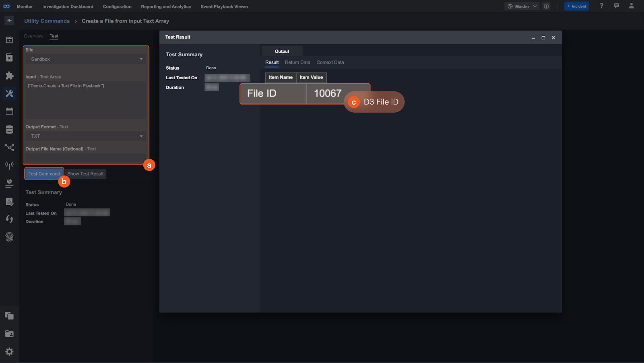
Task: Open the puzzle piece integrations icon
Action: [9, 76]
